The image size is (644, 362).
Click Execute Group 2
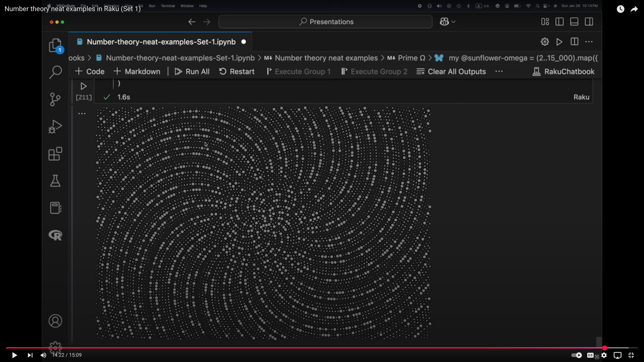coord(374,72)
